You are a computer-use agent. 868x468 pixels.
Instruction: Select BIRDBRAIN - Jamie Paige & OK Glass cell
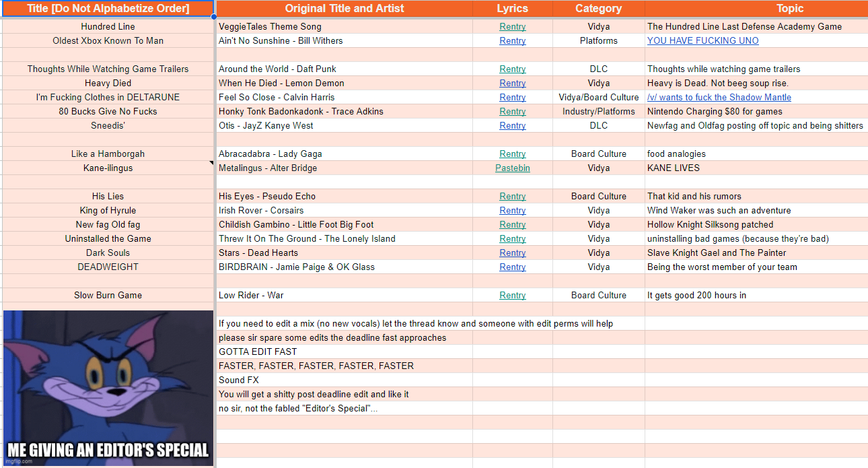(x=344, y=267)
